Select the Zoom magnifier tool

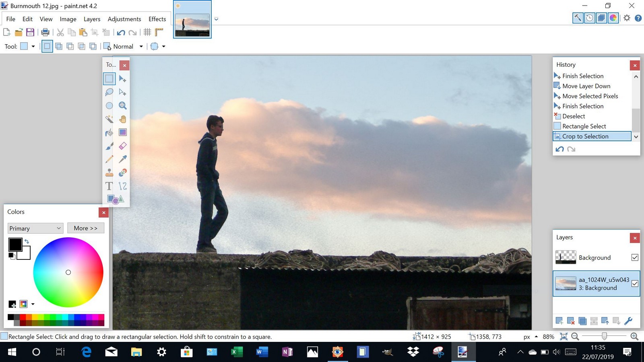pos(123,106)
